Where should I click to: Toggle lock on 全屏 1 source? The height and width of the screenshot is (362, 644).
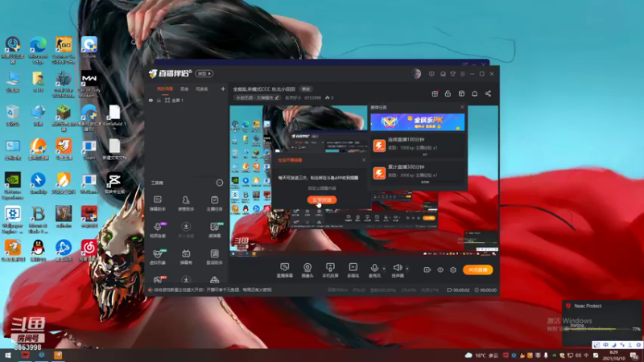point(159,100)
